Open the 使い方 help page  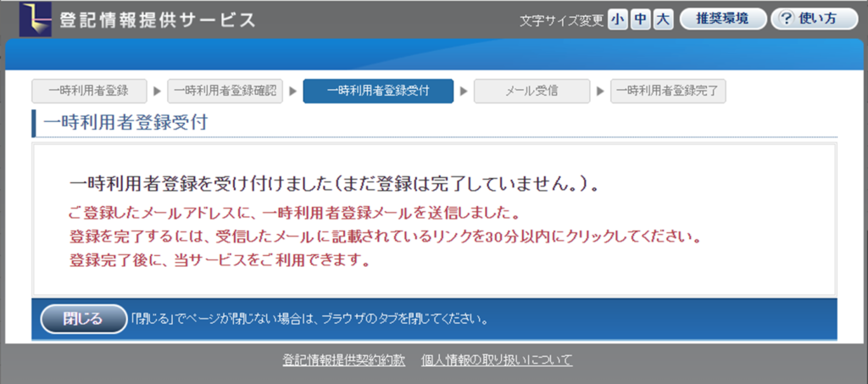(814, 19)
